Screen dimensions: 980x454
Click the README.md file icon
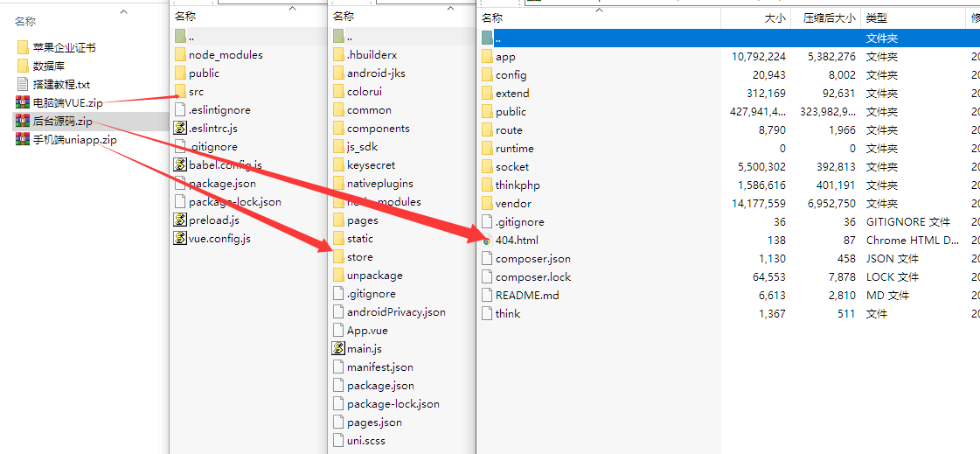487,295
